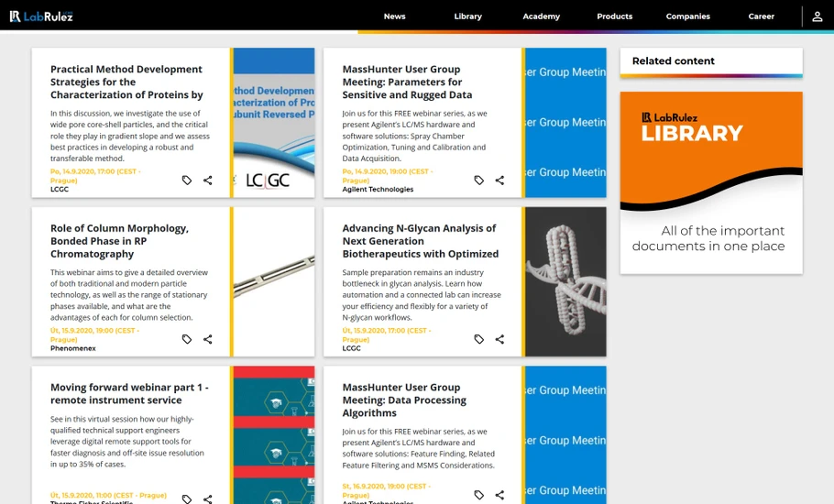Viewport: 834px width, 504px height.
Task: Select the Products menu item
Action: pos(614,16)
